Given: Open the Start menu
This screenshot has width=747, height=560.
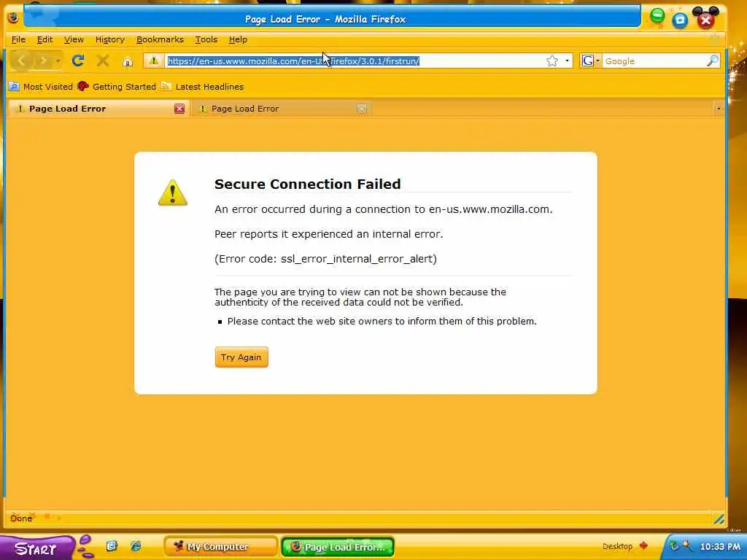Looking at the screenshot, I should [x=36, y=548].
